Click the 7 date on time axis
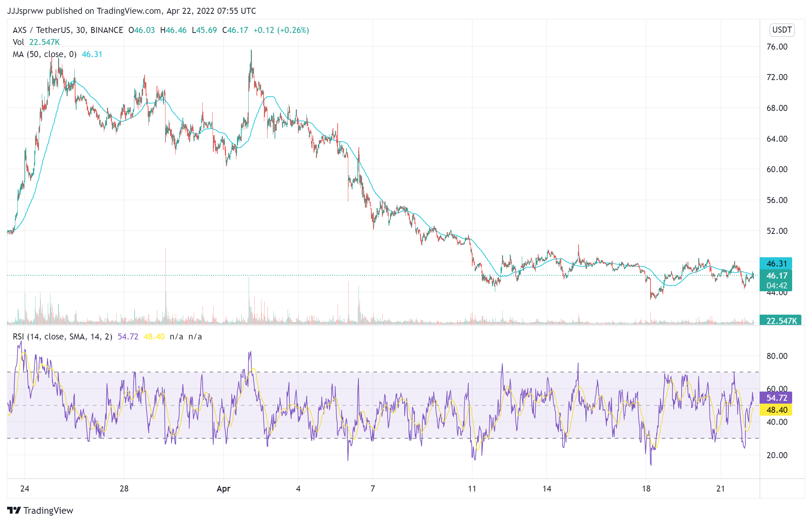The height and width of the screenshot is (523, 812). tap(373, 489)
